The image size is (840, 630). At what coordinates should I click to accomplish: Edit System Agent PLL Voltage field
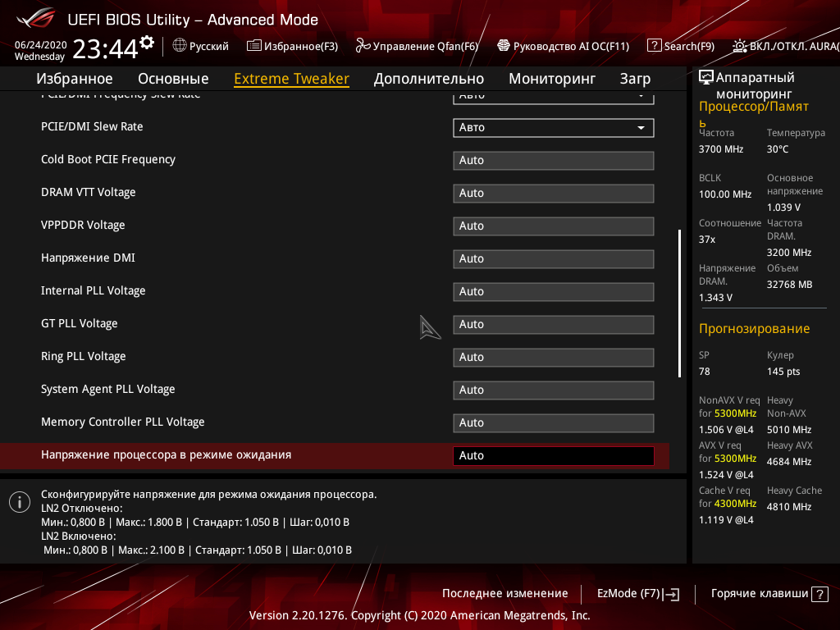click(x=554, y=390)
